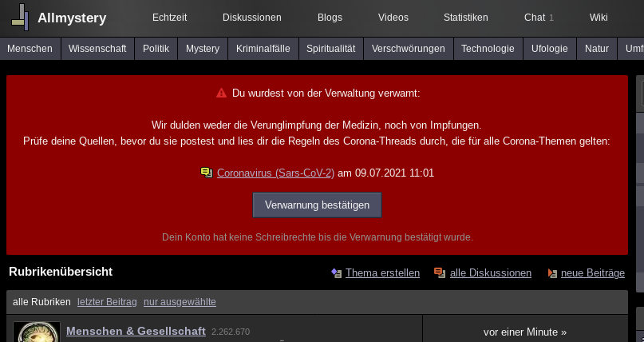
Task: Click the Allmystery logo icon
Action: 20,18
